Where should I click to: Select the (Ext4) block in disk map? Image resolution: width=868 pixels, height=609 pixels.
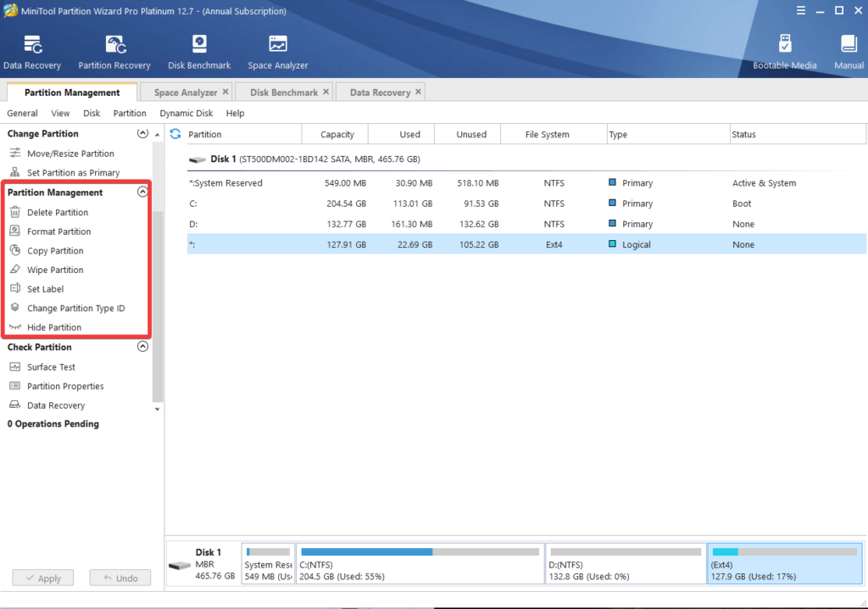[784, 563]
